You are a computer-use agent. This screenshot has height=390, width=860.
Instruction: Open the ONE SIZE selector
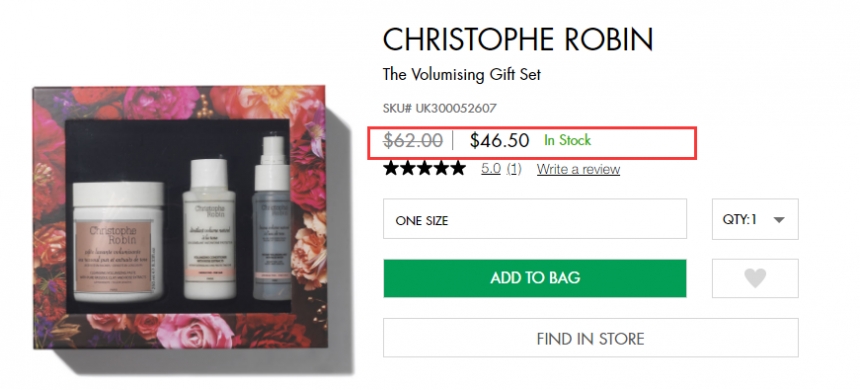[x=535, y=219]
